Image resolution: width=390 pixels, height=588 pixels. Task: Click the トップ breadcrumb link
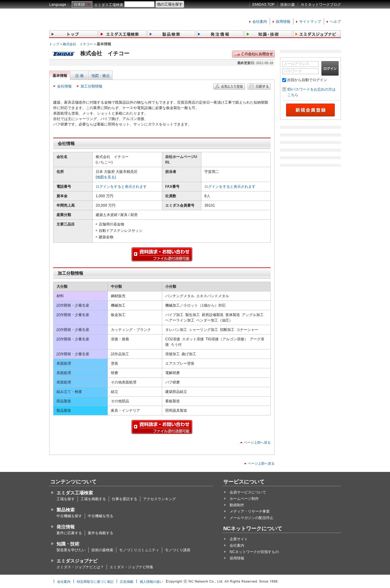[x=54, y=44]
